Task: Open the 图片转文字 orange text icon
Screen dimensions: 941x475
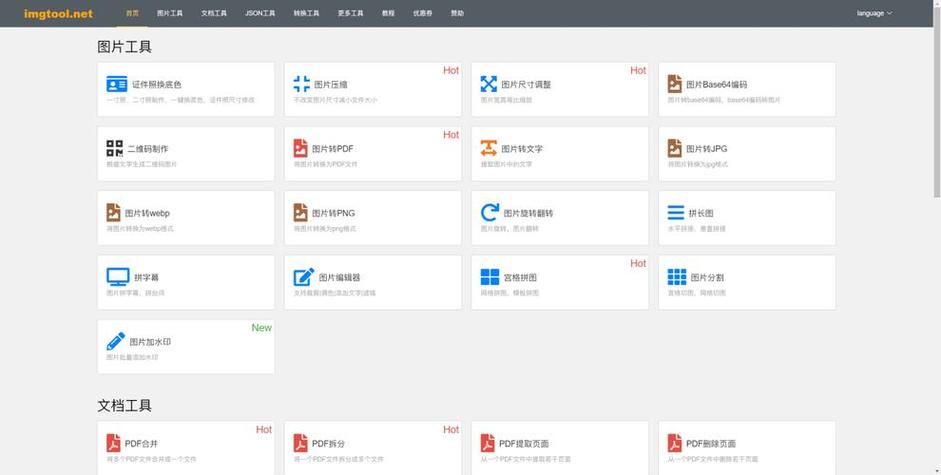Action: 489,148
